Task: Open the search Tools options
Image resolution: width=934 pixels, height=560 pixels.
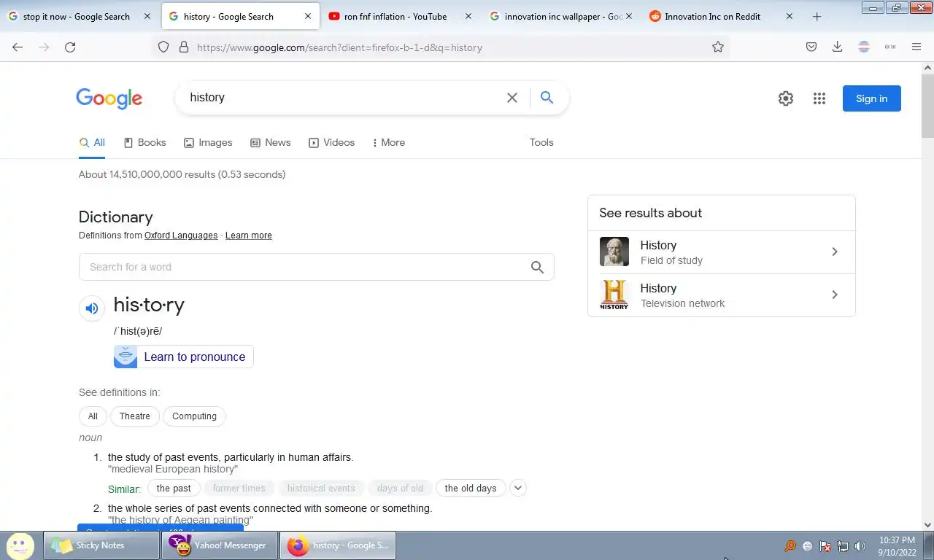Action: pos(541,142)
